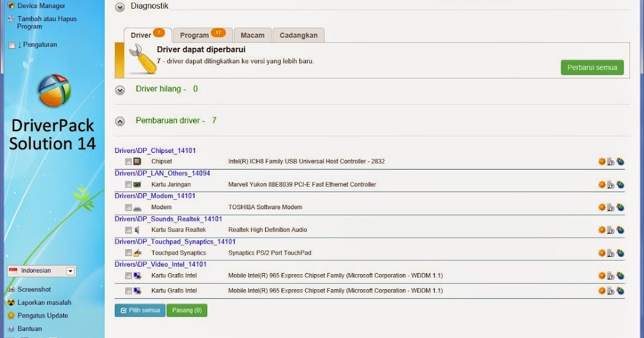Click the touchpad icon beside Touchpad Synaptics
644x338 pixels.
click(x=137, y=253)
